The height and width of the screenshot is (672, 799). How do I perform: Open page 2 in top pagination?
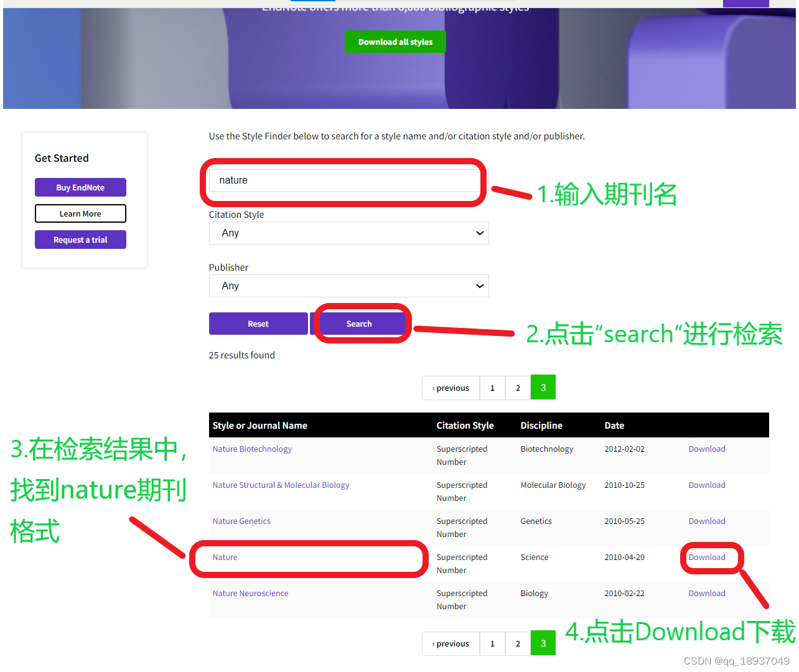point(518,388)
